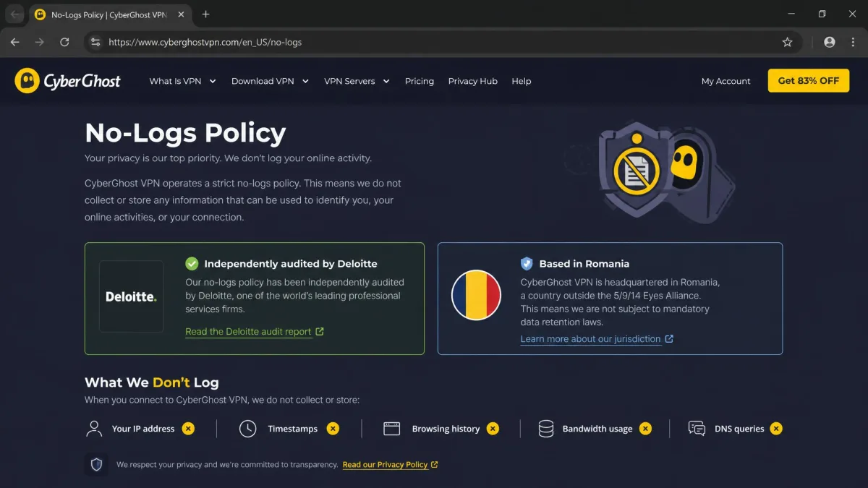Click the CyberGhost logo in header
The width and height of the screenshot is (868, 488).
[x=68, y=81]
